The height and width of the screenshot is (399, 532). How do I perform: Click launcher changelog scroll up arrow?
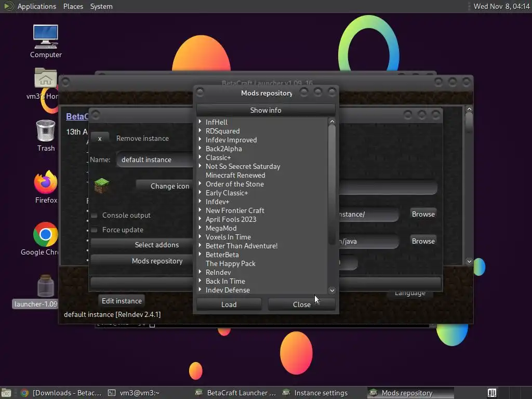pyautogui.click(x=469, y=109)
